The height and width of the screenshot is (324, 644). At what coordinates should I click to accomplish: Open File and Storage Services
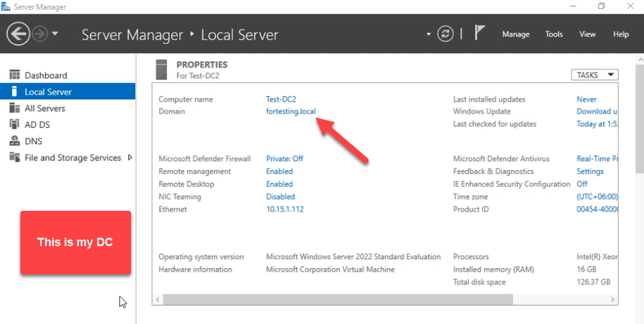click(72, 158)
